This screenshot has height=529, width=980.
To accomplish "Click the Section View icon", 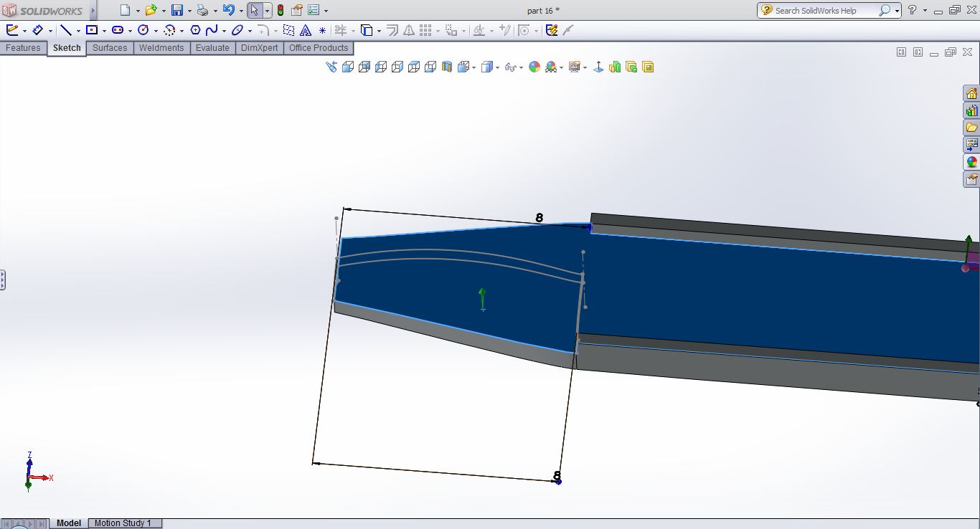I will pyautogui.click(x=447, y=67).
